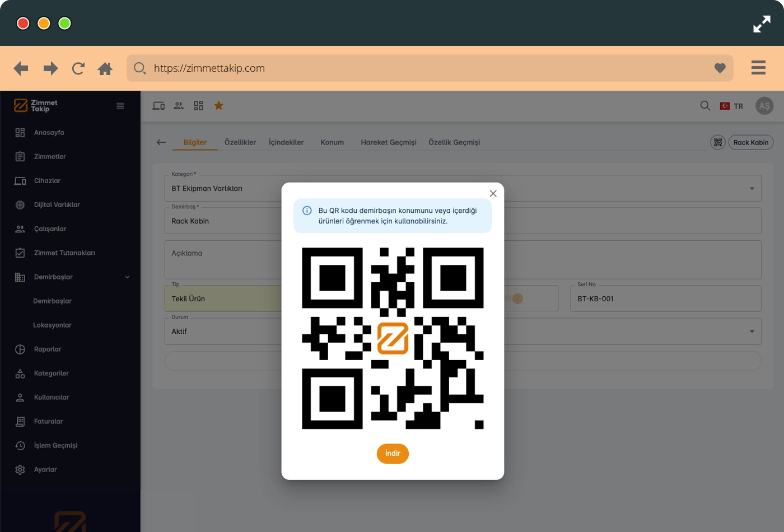Change language using TR flag selector
Viewport: 784px width, 532px height.
coord(731,106)
